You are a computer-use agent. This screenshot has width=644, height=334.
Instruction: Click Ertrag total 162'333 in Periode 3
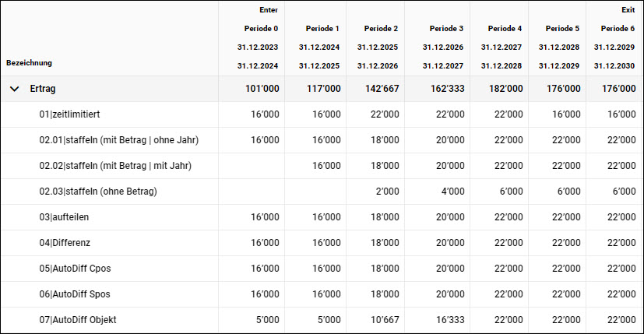[x=447, y=89]
